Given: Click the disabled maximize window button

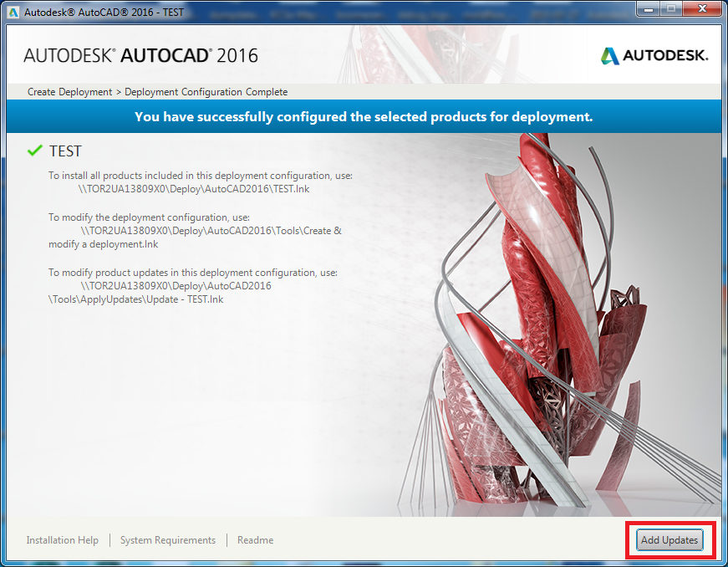Looking at the screenshot, I should [x=671, y=9].
